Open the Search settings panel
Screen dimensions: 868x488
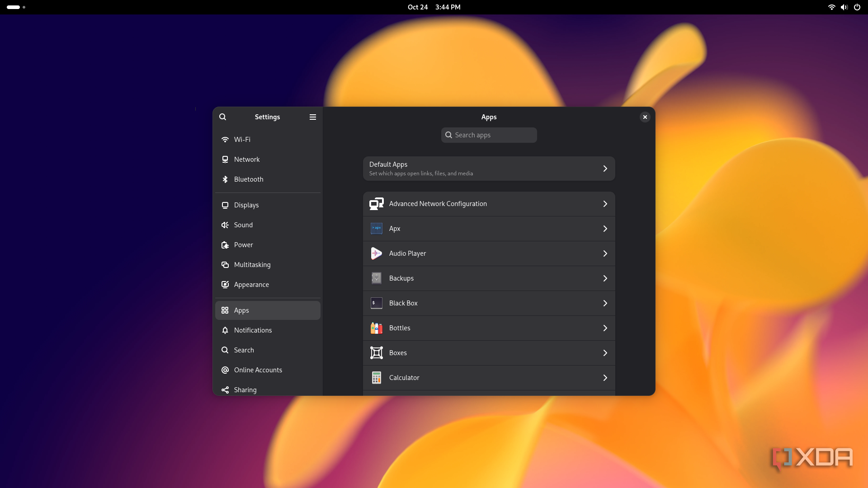pyautogui.click(x=268, y=350)
